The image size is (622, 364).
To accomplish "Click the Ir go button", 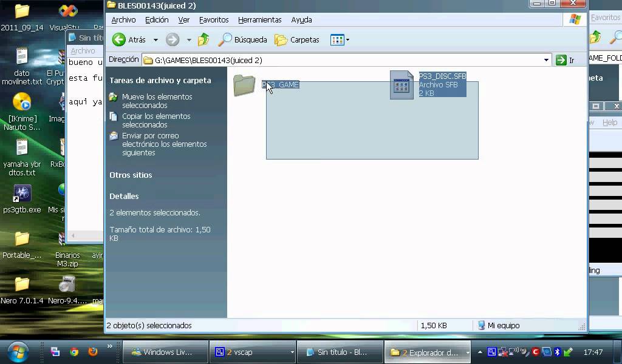I will click(x=566, y=60).
